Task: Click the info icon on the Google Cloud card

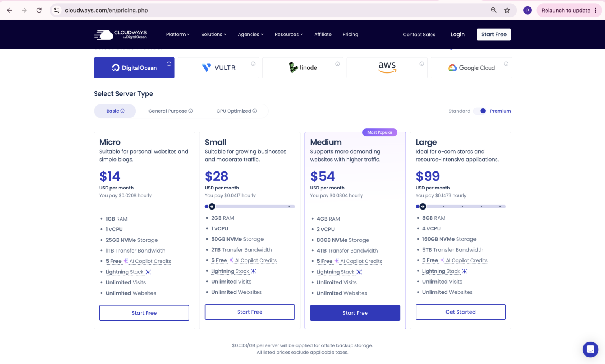Action: click(x=506, y=64)
